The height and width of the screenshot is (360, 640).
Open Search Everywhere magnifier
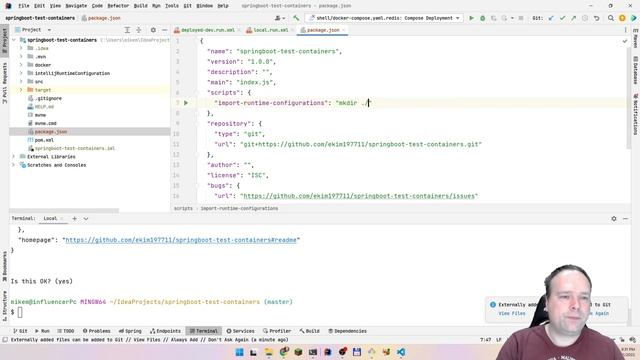point(611,18)
